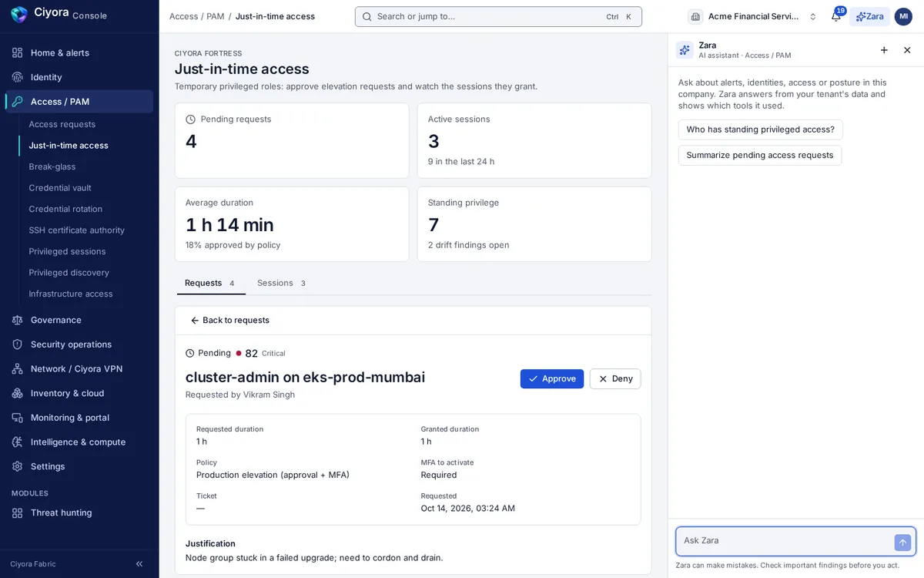The width and height of the screenshot is (924, 578).
Task: Click requester name Vikram Singh
Action: pos(269,395)
